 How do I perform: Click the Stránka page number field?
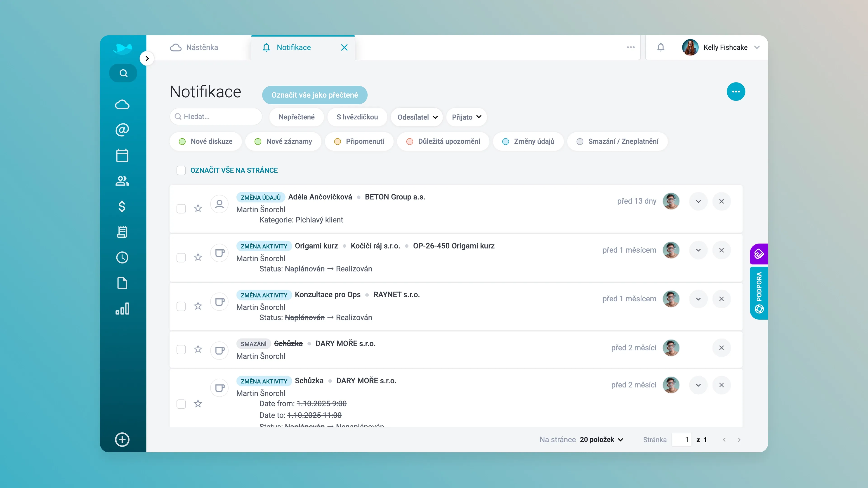tap(681, 440)
